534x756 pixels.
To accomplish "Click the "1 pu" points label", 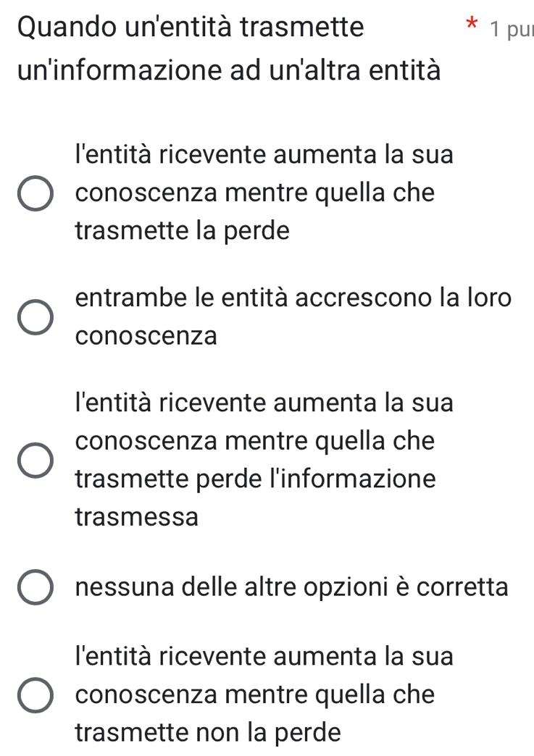I will coord(511,29).
